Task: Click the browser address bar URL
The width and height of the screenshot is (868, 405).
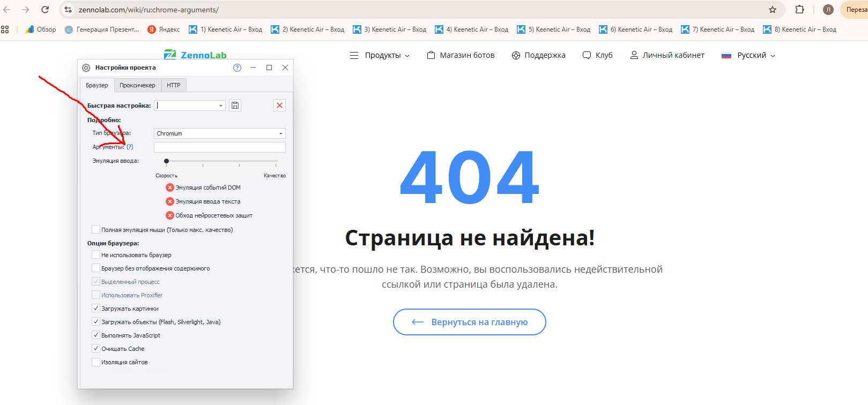Action: (149, 10)
